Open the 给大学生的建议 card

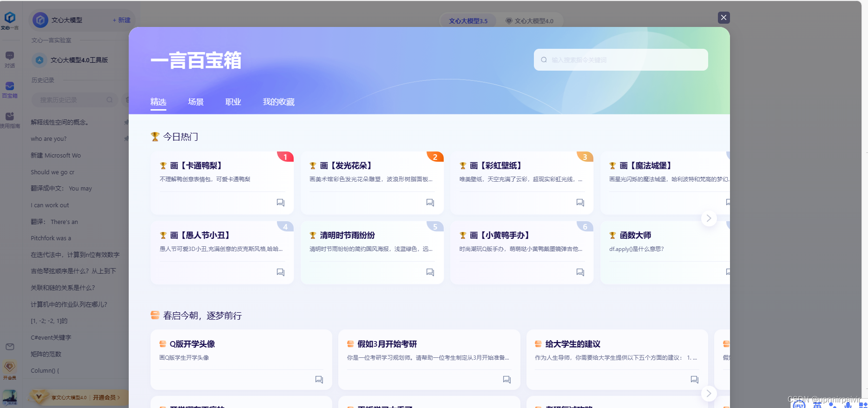617,360
